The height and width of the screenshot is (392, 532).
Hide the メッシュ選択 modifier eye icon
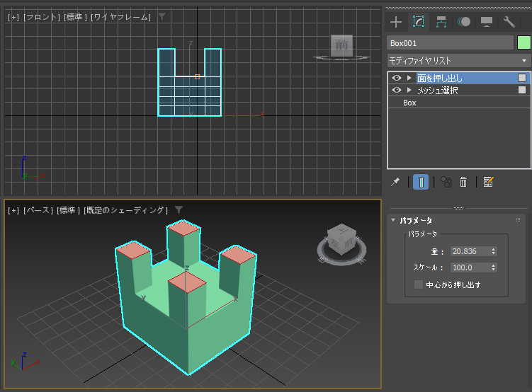point(397,90)
